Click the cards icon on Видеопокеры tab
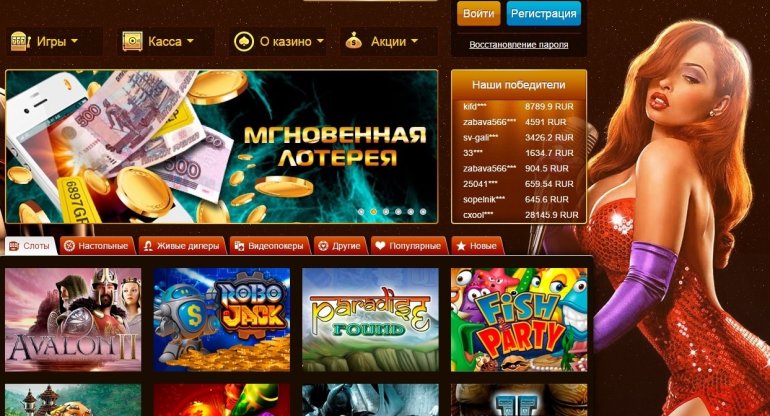Viewport: 770px width, 416px height. pyautogui.click(x=239, y=246)
